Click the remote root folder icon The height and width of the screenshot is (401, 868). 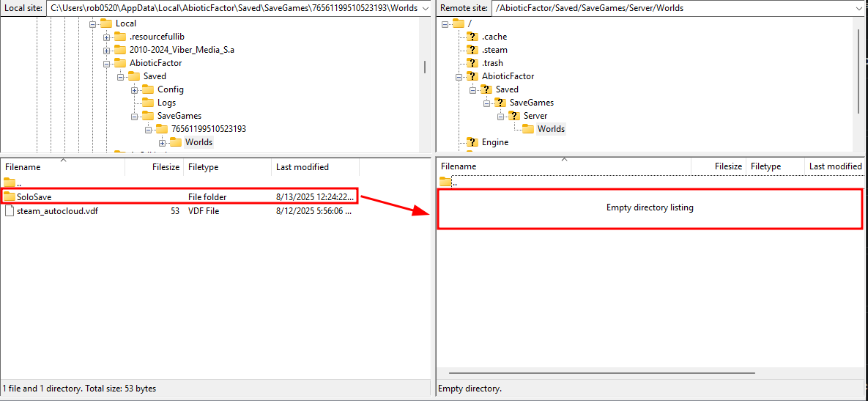459,23
